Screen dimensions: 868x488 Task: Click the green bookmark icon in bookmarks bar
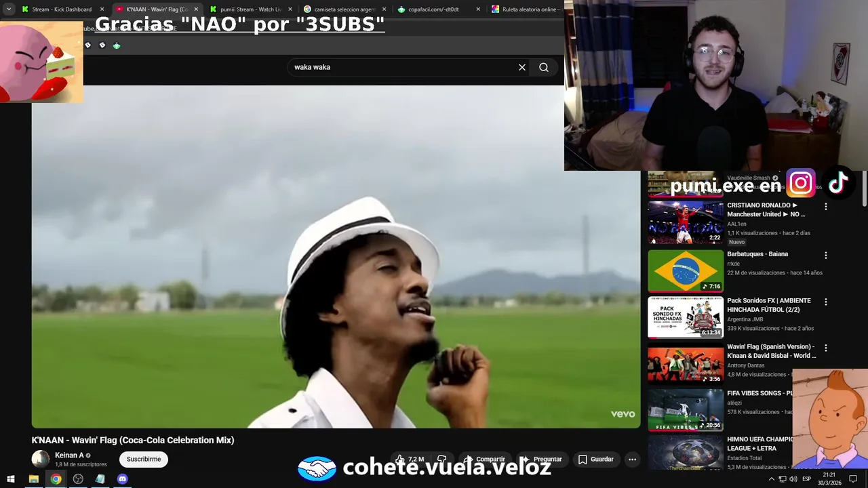pyautogui.click(x=117, y=45)
